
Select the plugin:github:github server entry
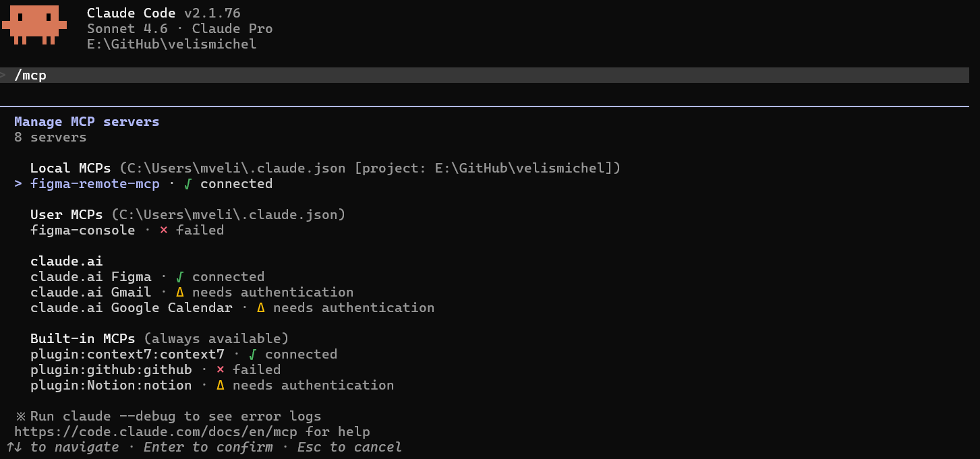click(x=155, y=370)
